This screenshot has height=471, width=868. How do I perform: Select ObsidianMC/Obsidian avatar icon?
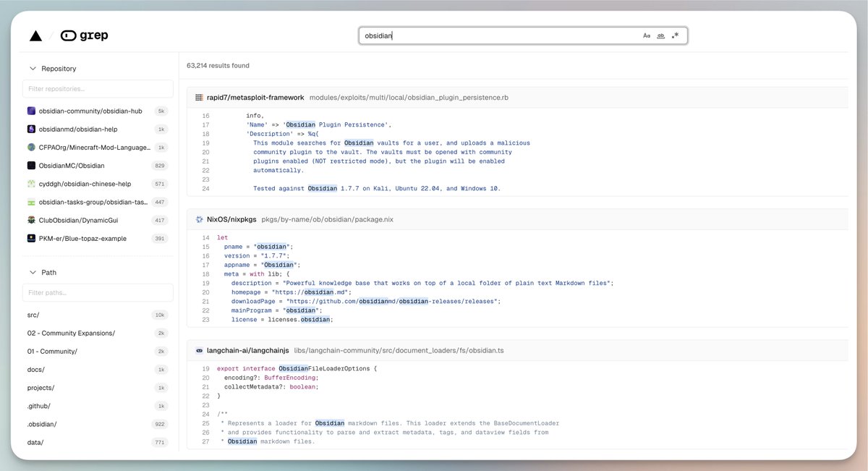[x=32, y=166]
